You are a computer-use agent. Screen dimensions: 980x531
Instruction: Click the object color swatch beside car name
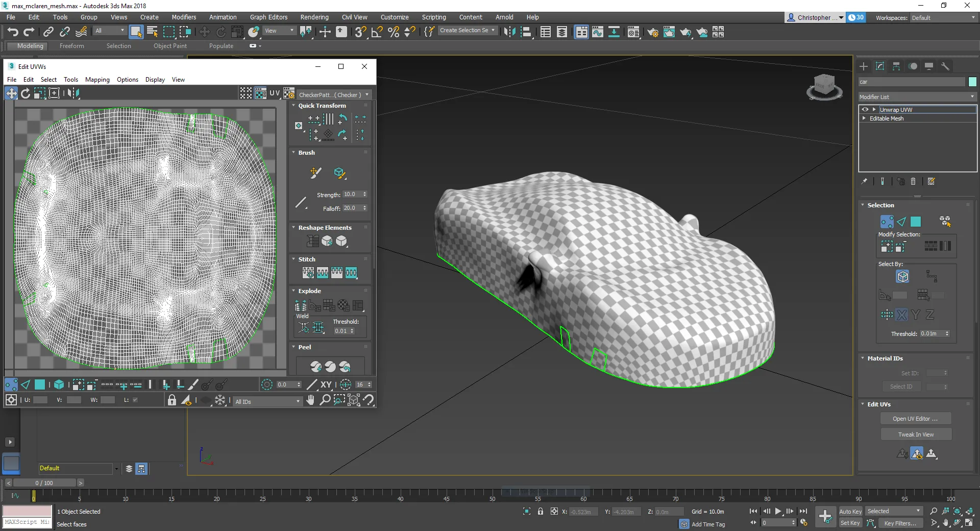pyautogui.click(x=972, y=82)
